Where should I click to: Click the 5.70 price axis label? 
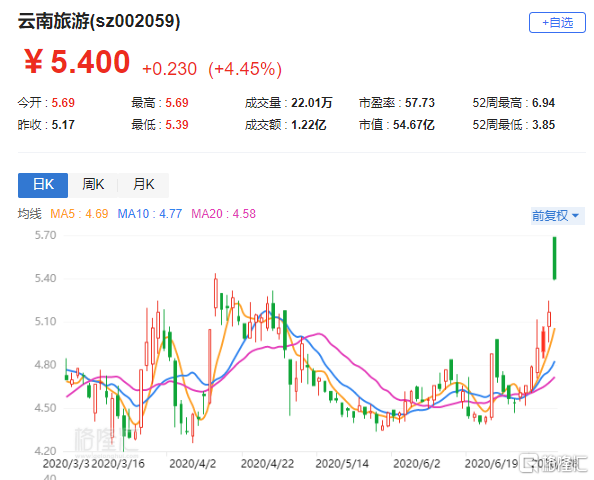pos(45,235)
